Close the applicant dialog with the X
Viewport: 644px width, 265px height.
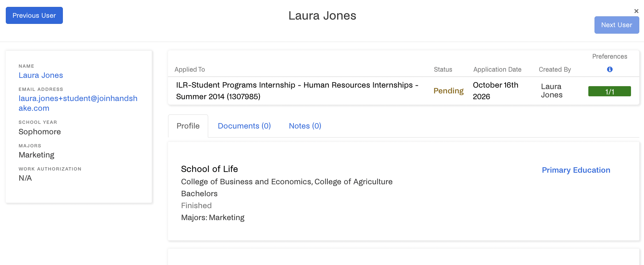point(636,11)
